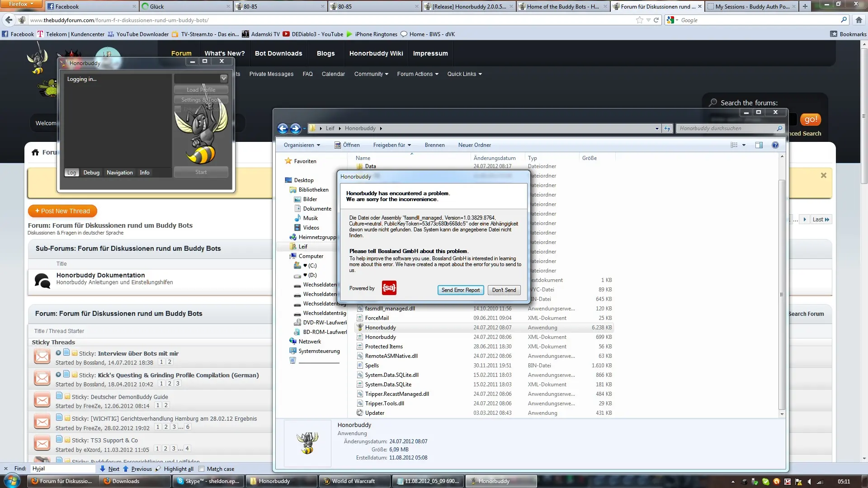Switch to the Debug tab in Honorbuddy
Image resolution: width=868 pixels, height=488 pixels.
point(91,173)
